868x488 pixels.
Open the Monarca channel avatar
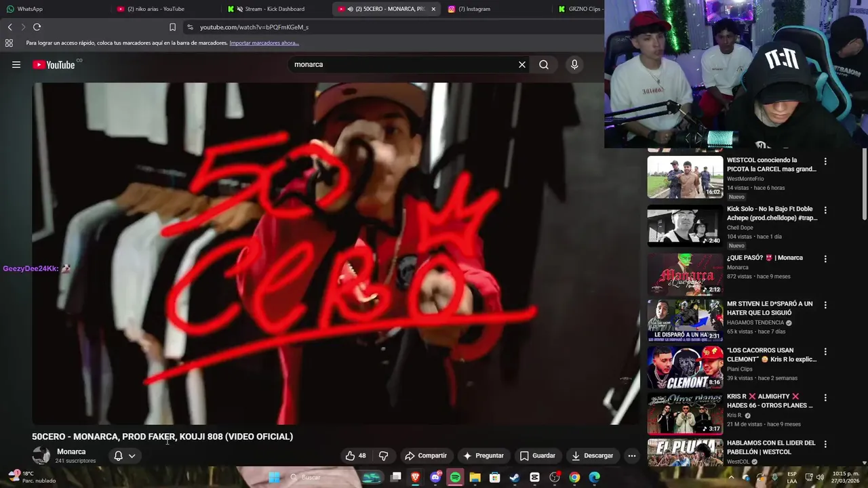point(41,455)
